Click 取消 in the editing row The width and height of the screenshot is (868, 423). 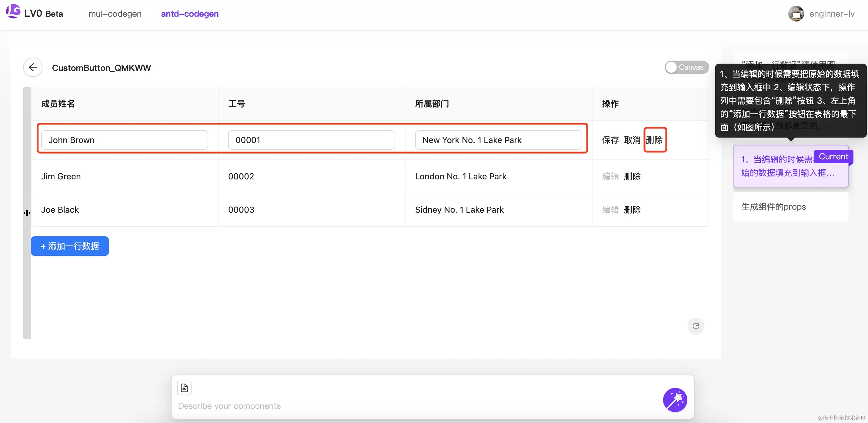[632, 140]
